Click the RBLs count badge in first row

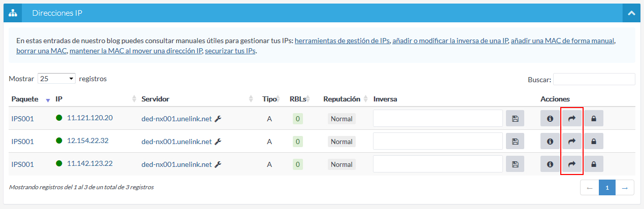299,119
